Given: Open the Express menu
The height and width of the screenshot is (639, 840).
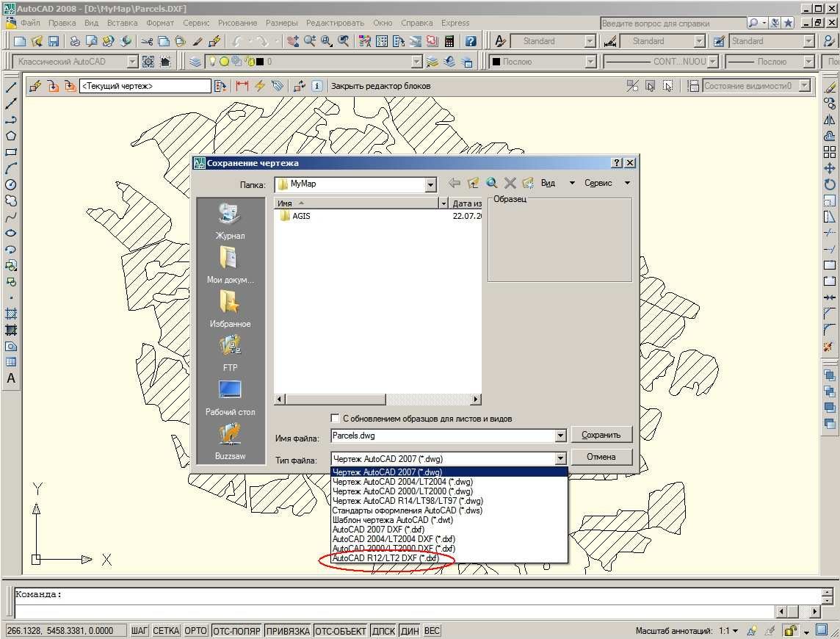Looking at the screenshot, I should (x=455, y=23).
